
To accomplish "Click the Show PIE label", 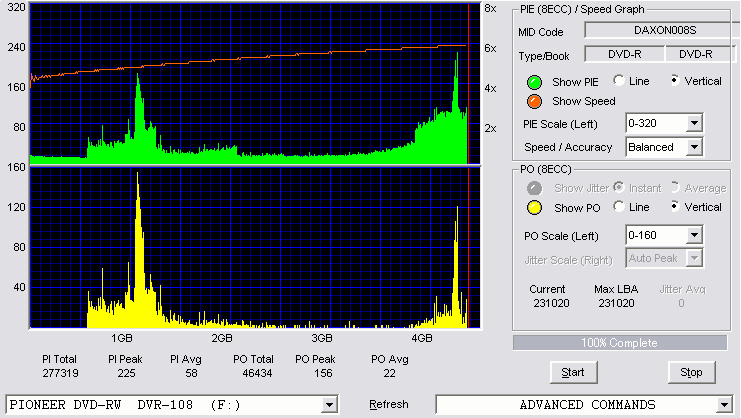I will pyautogui.click(x=575, y=82).
